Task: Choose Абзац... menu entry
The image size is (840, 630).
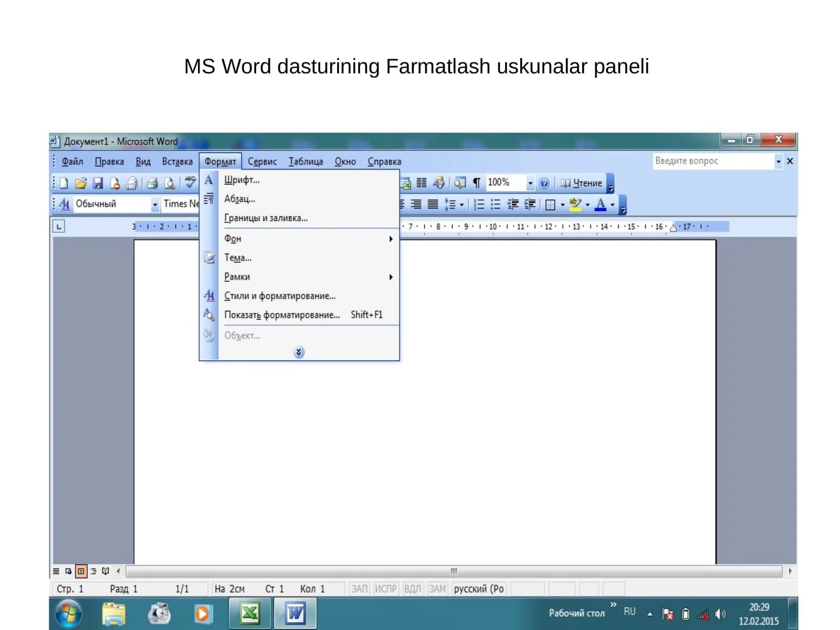Action: [x=299, y=199]
